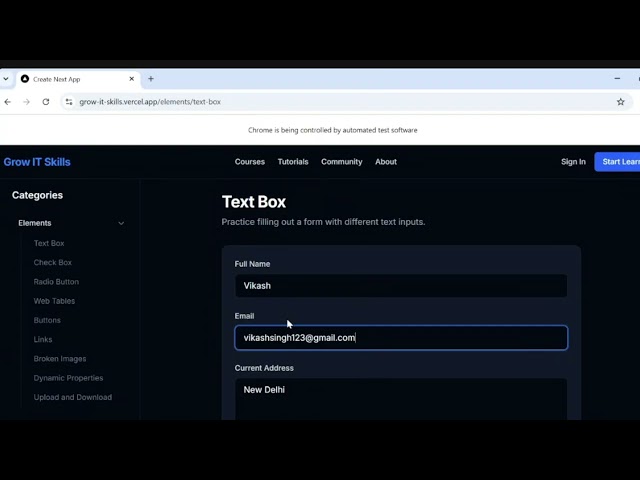Click the browser forward arrow

(x=27, y=102)
